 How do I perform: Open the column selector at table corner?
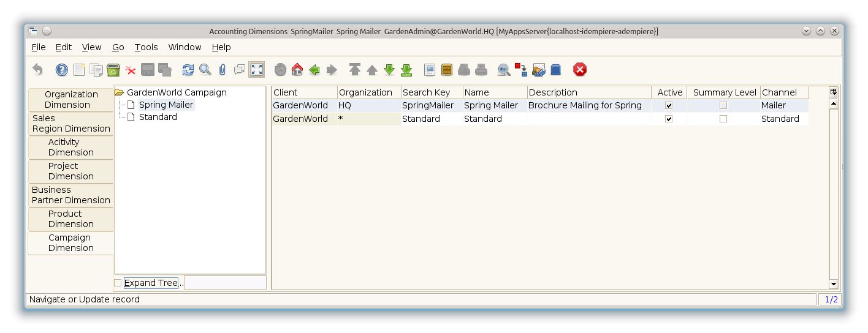pyautogui.click(x=833, y=92)
